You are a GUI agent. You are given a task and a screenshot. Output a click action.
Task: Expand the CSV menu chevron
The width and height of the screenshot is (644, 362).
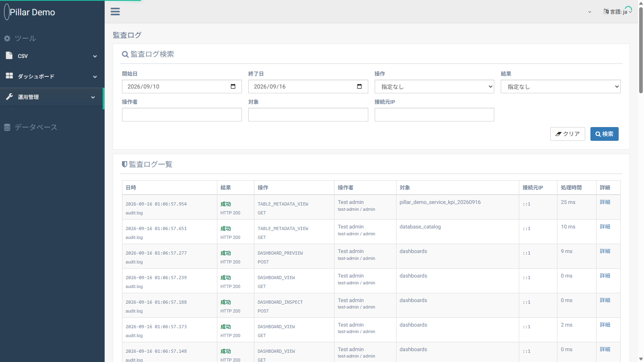[x=95, y=56]
